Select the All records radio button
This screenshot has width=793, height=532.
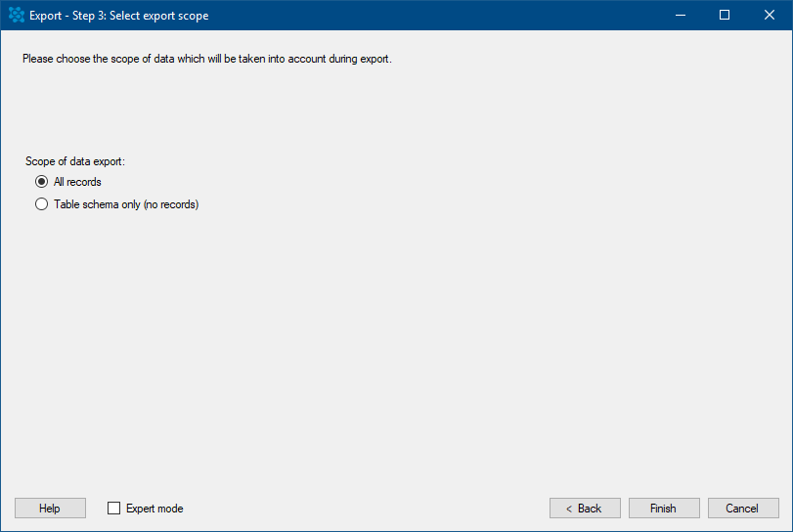pyautogui.click(x=41, y=182)
